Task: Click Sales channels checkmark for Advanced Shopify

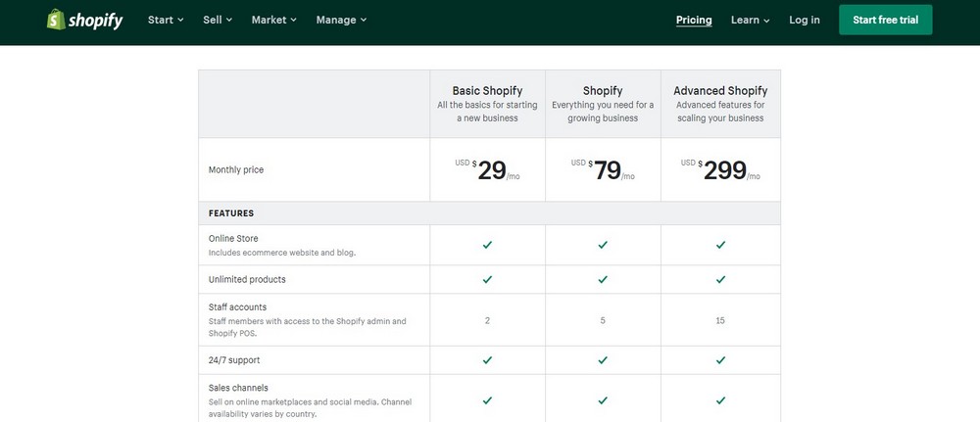Action: 720,400
